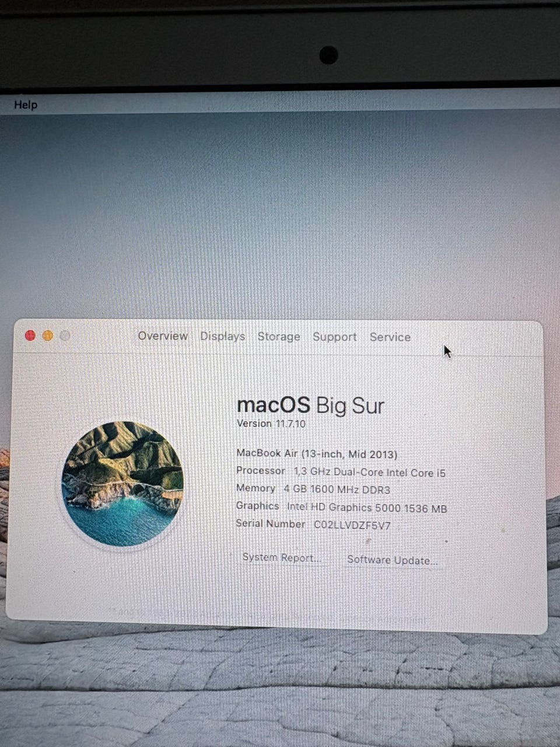Click the macOS Big Sur circular artwork
This screenshot has width=560, height=747.
point(123,484)
